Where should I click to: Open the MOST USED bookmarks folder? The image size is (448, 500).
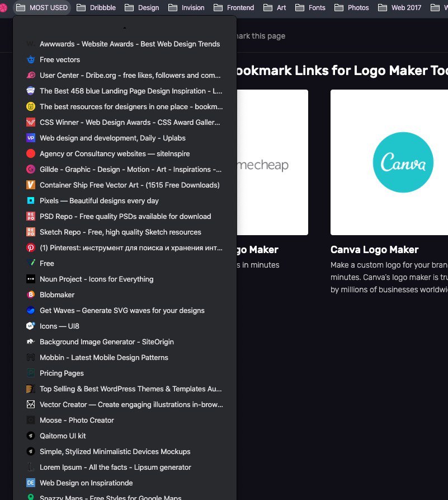pyautogui.click(x=42, y=8)
